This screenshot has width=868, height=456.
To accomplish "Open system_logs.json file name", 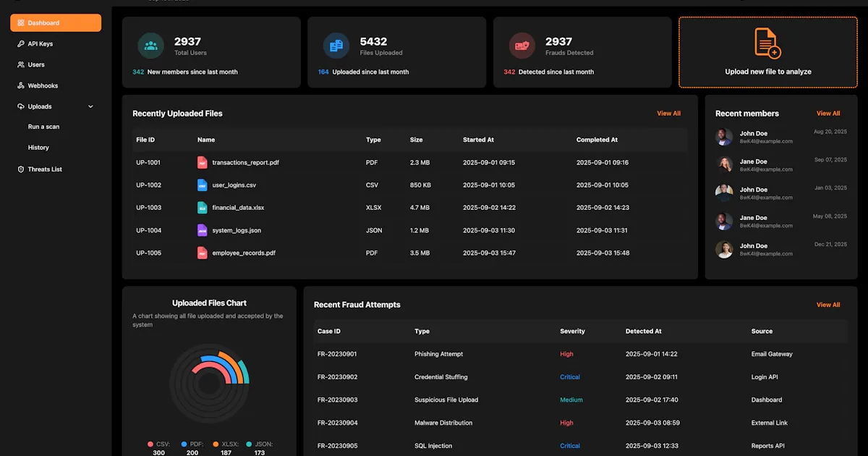I will tap(237, 230).
